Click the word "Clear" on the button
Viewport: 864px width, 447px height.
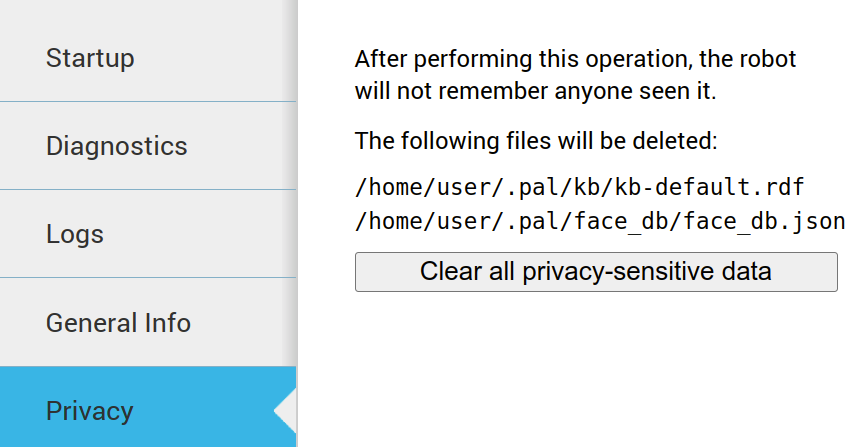pyautogui.click(x=447, y=272)
